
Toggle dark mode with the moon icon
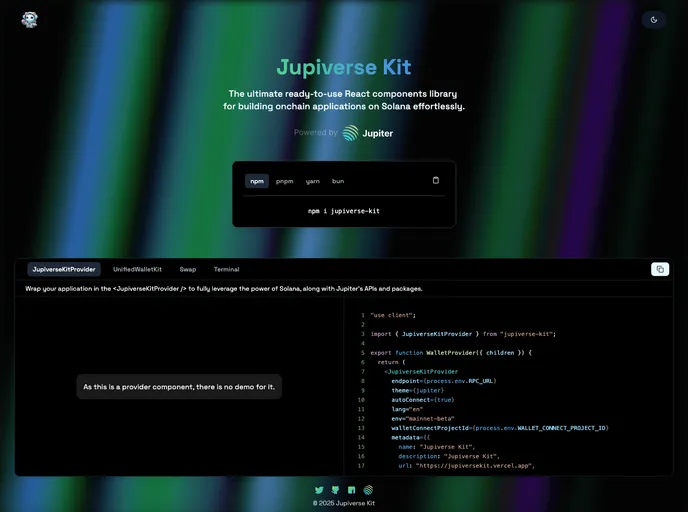coord(654,20)
